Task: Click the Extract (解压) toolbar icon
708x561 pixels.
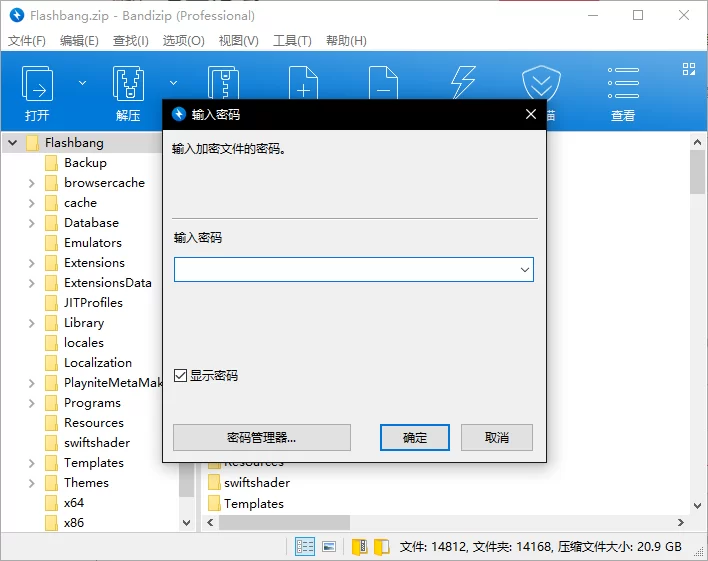Action: click(128, 84)
